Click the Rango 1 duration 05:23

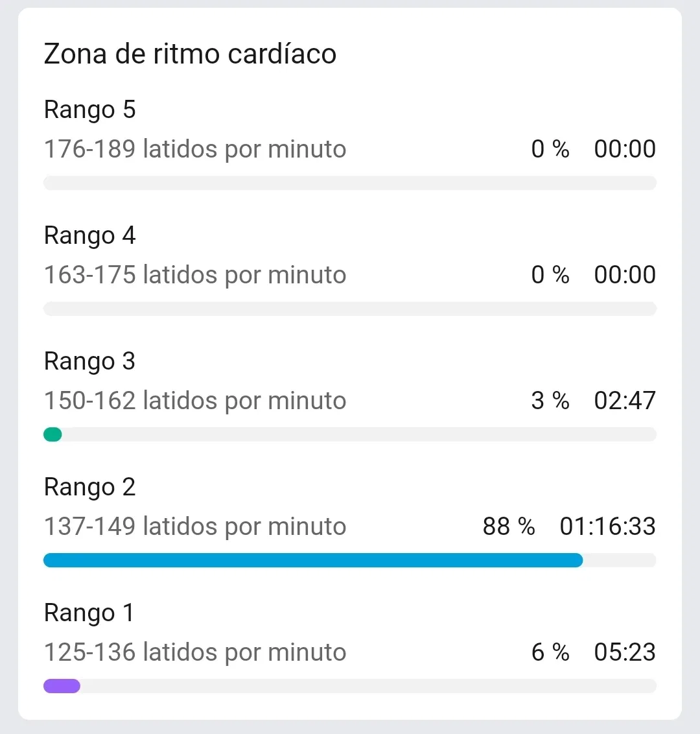[625, 652]
